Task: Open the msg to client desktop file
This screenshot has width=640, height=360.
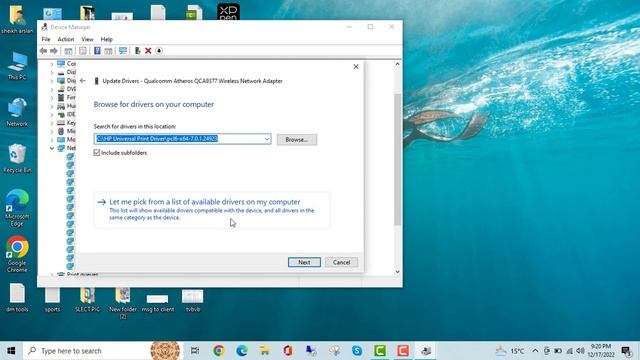Action: 158,303
